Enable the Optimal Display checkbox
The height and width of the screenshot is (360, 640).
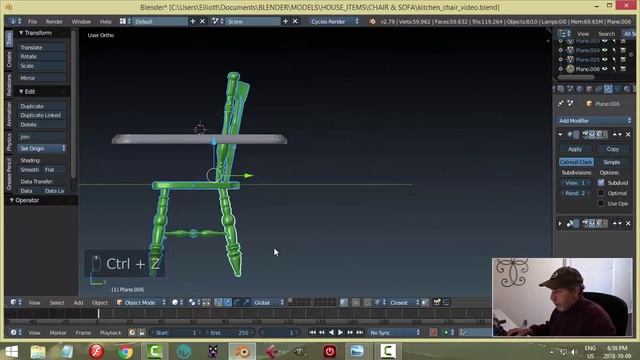(x=601, y=193)
